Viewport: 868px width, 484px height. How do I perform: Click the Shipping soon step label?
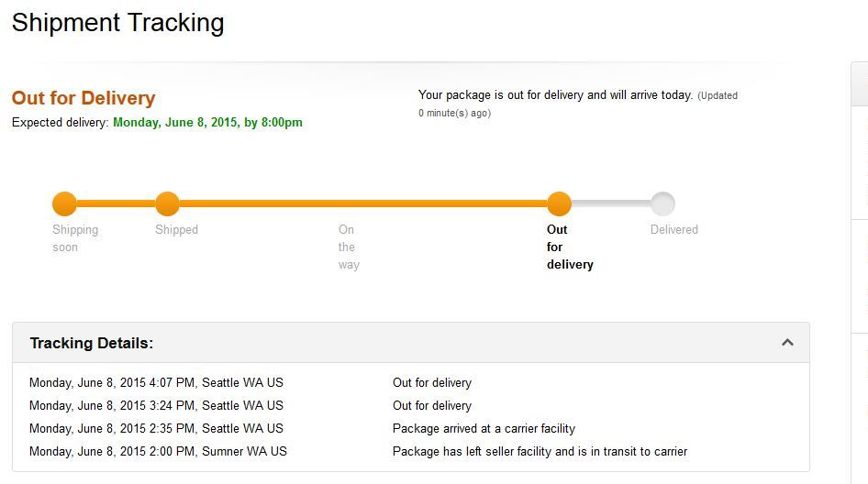(x=75, y=238)
